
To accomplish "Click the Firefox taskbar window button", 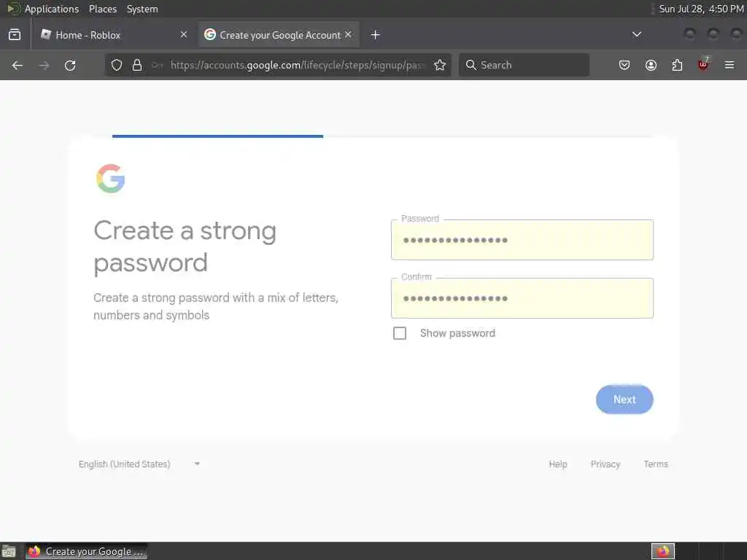I will pyautogui.click(x=87, y=551).
